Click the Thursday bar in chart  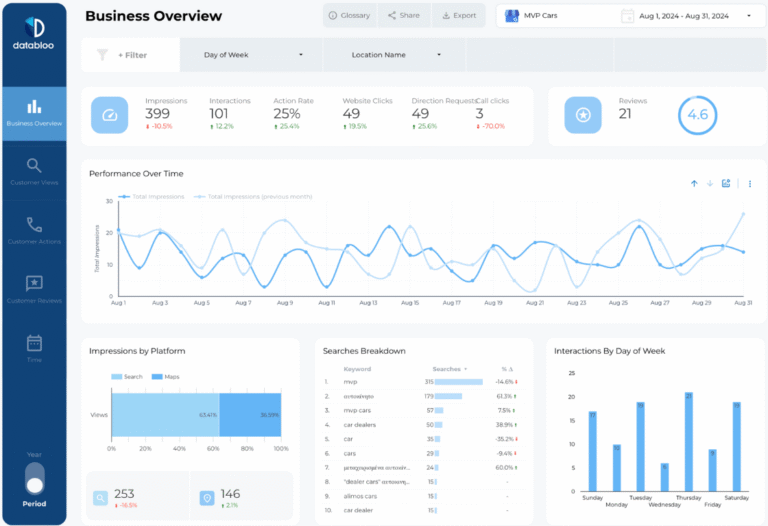click(x=689, y=442)
